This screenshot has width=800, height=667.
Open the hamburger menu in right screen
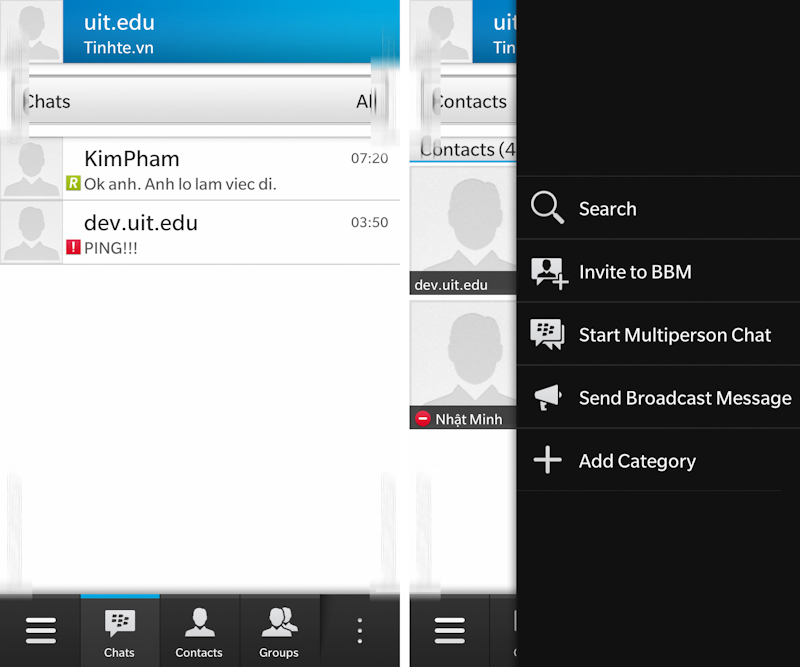[x=450, y=631]
